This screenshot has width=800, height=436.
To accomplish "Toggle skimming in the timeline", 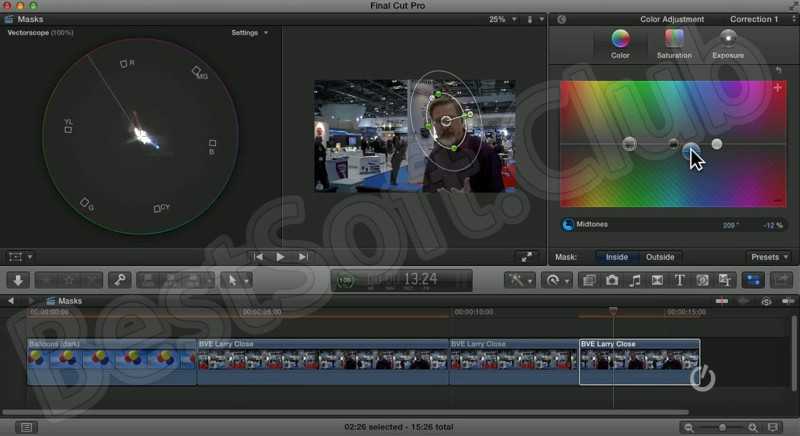I will click(x=721, y=301).
